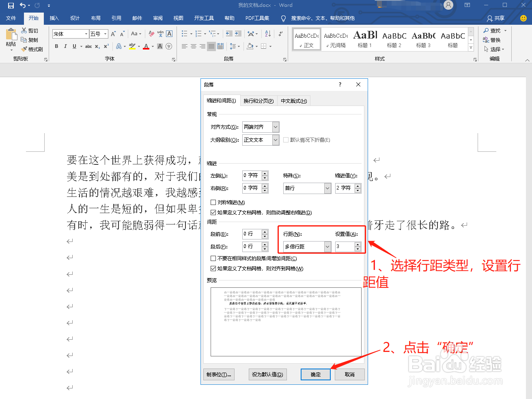This screenshot has width=532, height=399.
Task: Click the 制表位 (Tabs) button
Action: point(219,375)
